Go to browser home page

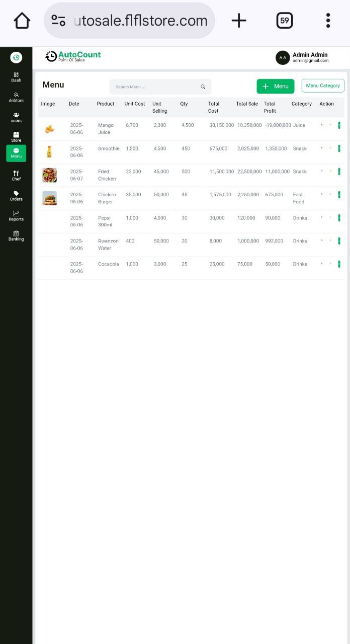point(22,21)
